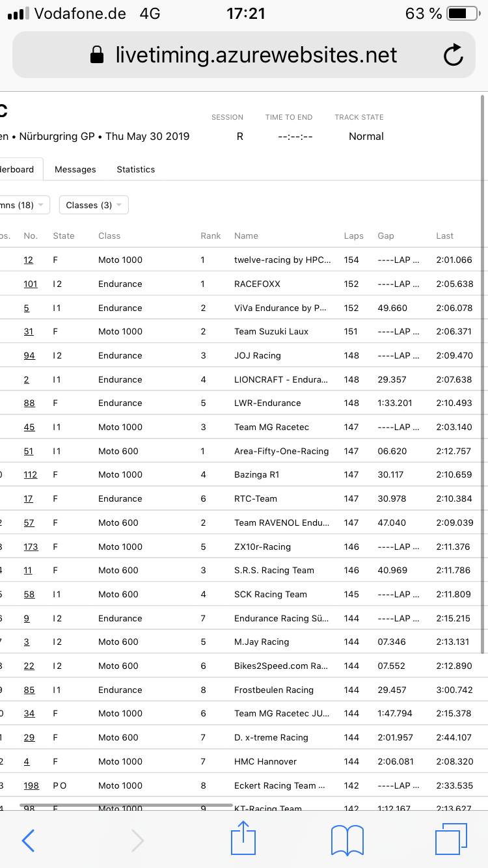This screenshot has width=488, height=868.
Task: Tap the forward arrow in Safari toolbar
Action: tap(137, 840)
